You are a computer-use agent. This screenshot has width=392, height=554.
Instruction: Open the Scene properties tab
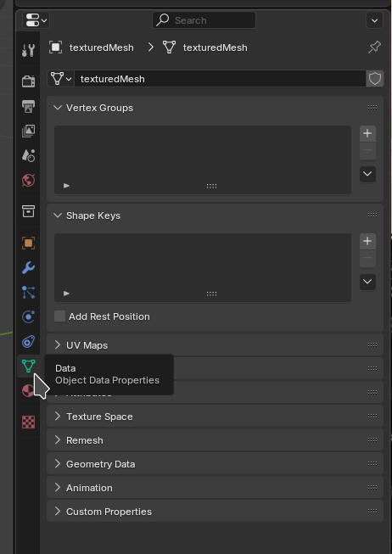tap(28, 155)
